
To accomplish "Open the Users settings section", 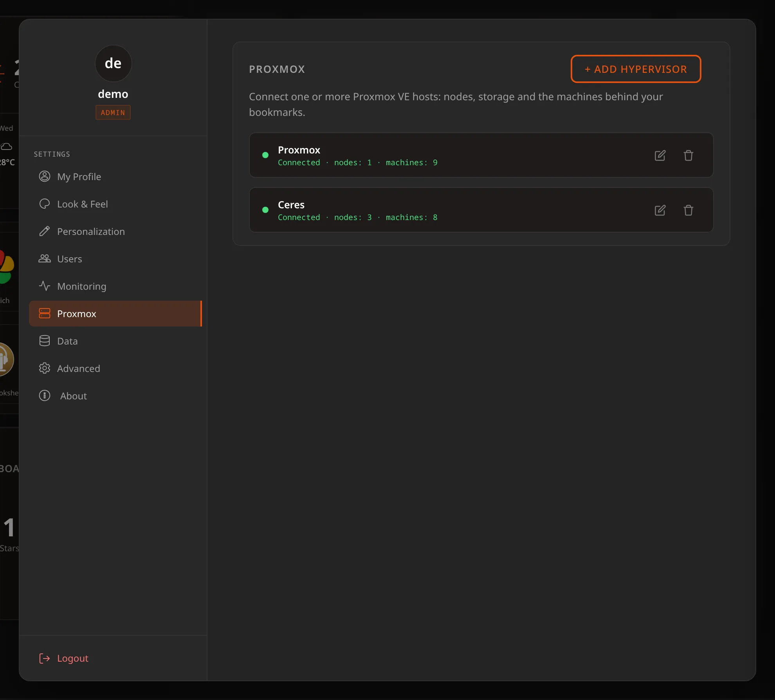I will [115, 259].
